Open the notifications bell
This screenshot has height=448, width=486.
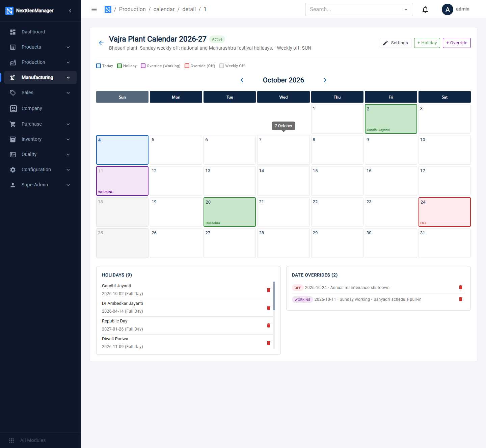click(x=425, y=9)
